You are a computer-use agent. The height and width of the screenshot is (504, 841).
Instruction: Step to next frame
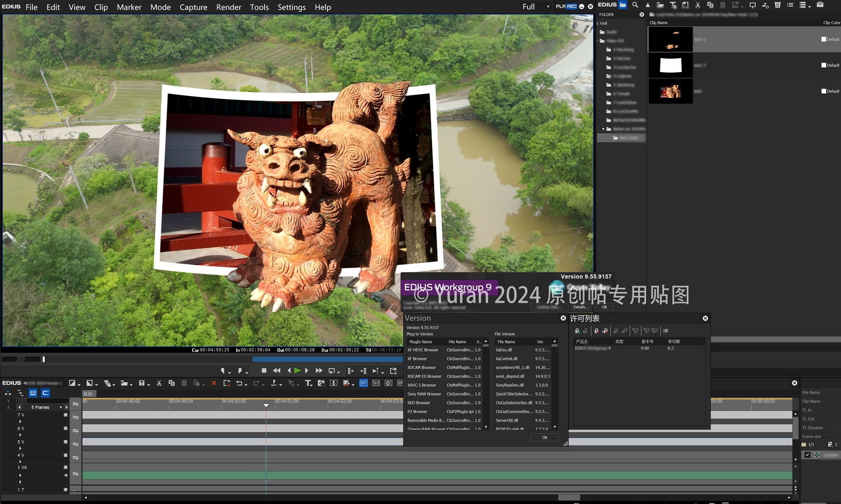(x=307, y=371)
